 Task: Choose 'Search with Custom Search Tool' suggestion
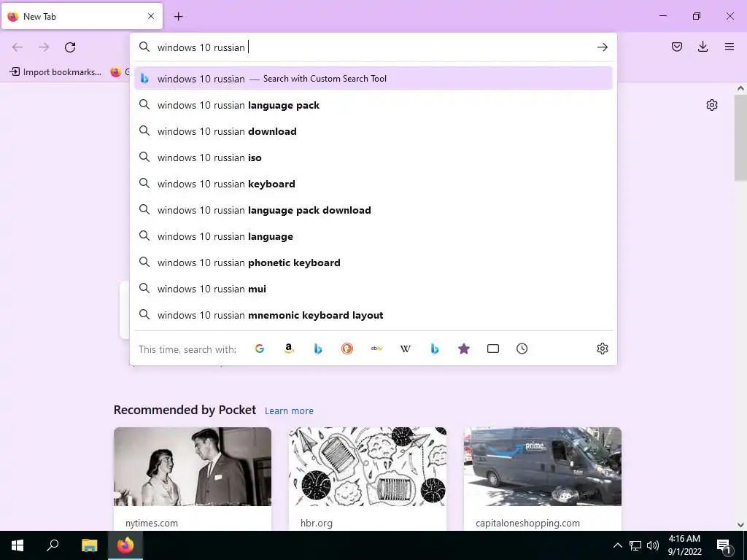373,79
